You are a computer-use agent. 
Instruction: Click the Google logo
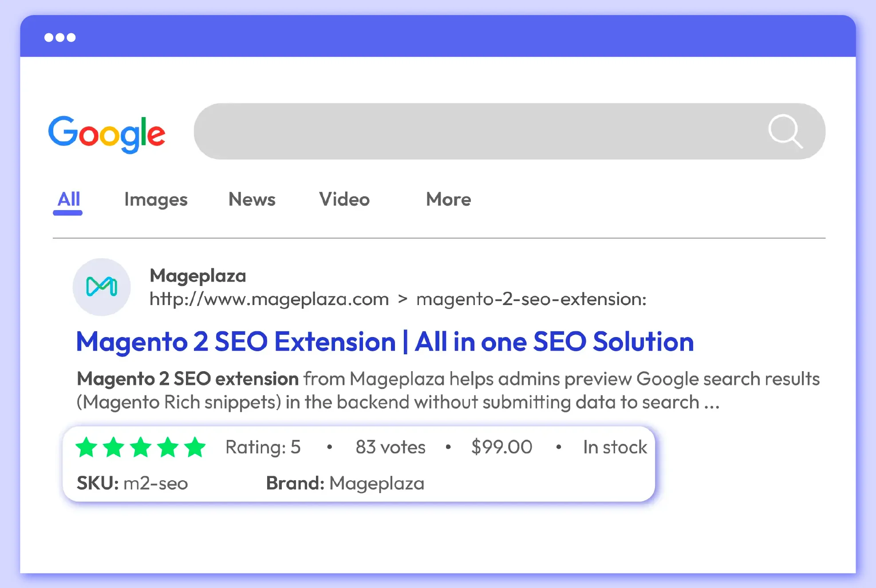tap(107, 133)
